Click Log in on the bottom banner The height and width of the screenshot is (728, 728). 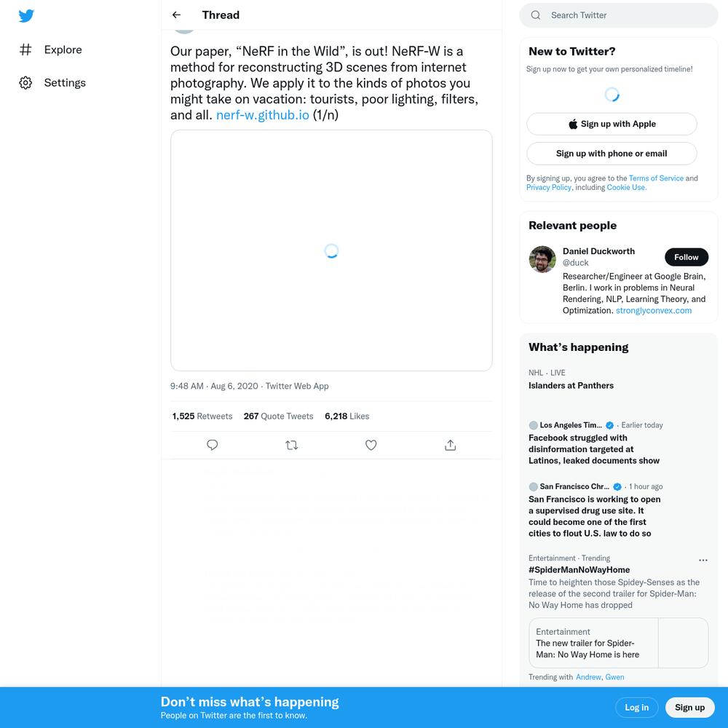636,708
